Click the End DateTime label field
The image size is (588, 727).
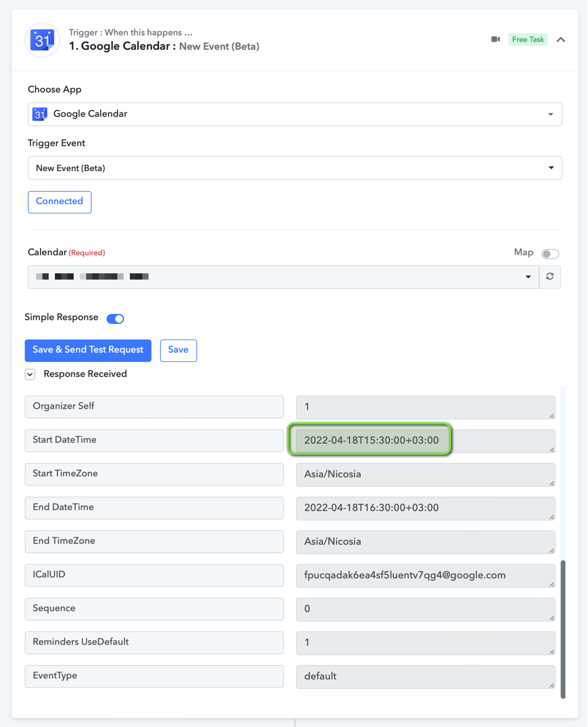(154, 508)
